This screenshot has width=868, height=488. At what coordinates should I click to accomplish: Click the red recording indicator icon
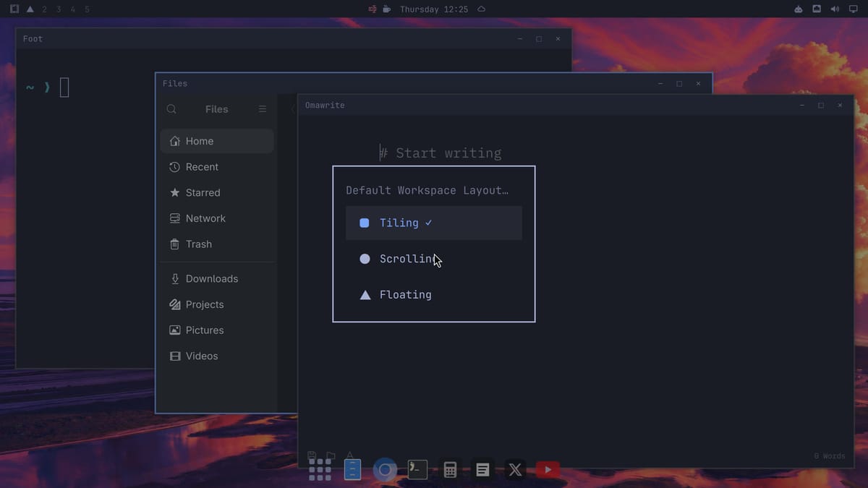373,9
